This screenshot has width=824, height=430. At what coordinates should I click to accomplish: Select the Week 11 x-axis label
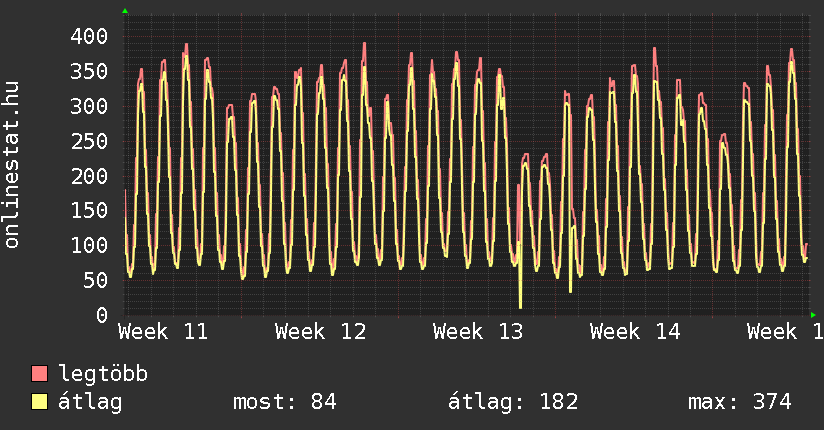click(x=163, y=331)
